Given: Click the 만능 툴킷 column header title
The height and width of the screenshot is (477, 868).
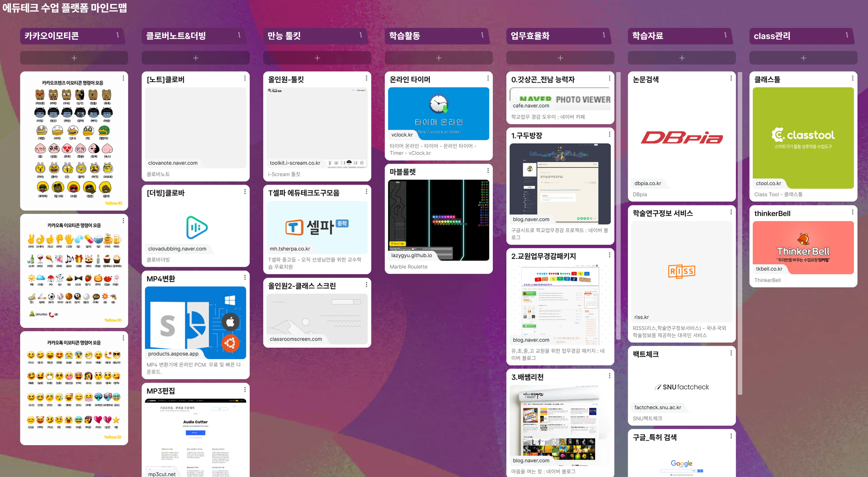Looking at the screenshot, I should 284,36.
